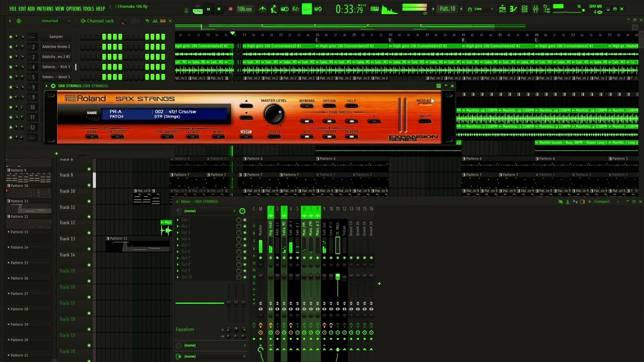This screenshot has width=644, height=362.
Task: Expand the Mixer - SRX STRINGS menu arrow
Action: point(178,202)
